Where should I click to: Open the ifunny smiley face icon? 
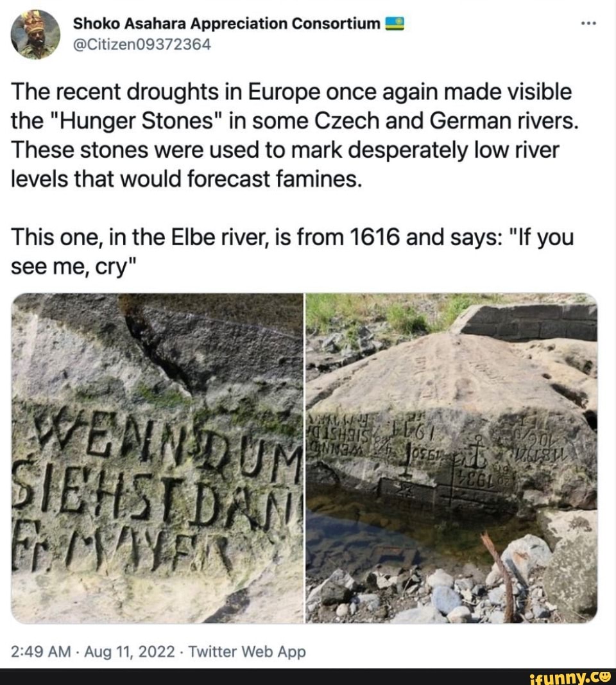click(x=606, y=676)
